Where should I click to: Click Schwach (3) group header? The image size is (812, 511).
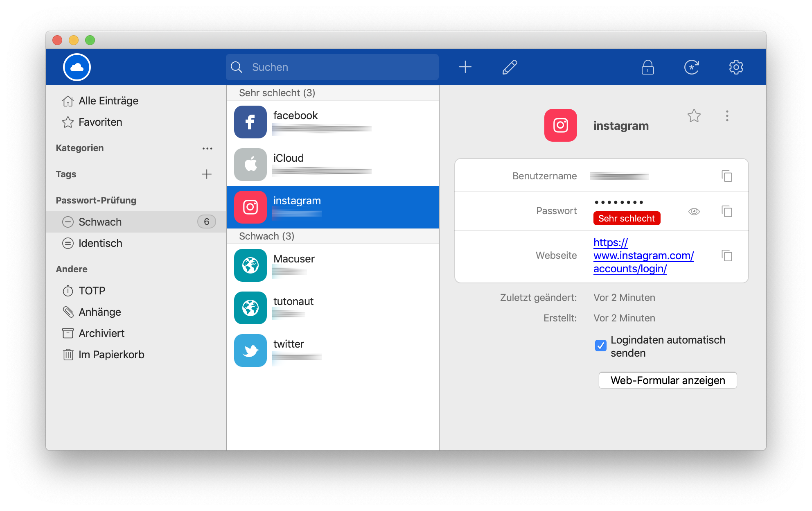(332, 236)
